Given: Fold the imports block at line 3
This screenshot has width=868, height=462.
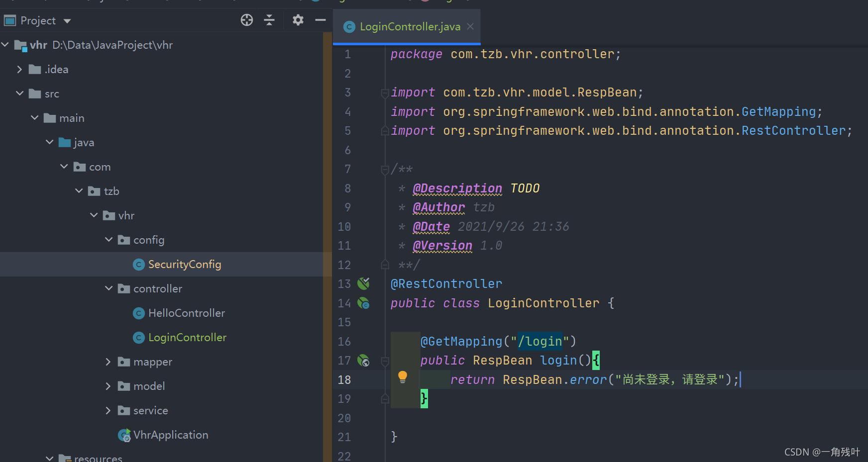Looking at the screenshot, I should [385, 93].
